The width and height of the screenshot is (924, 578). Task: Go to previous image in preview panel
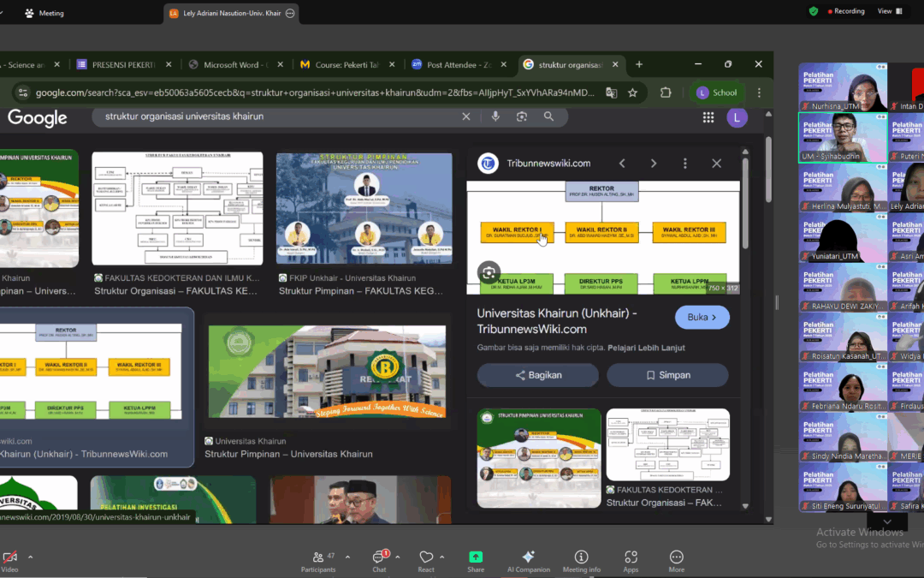point(622,164)
